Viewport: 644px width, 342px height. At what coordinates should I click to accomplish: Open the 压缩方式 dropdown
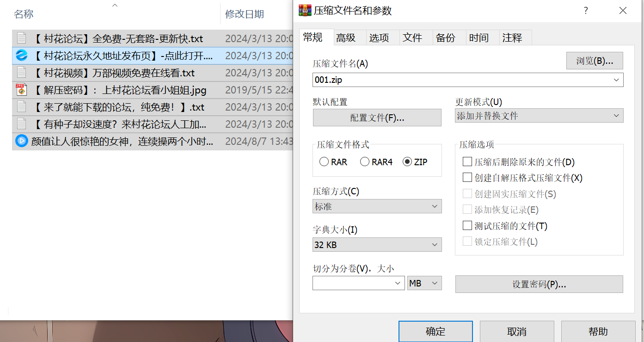pos(377,206)
